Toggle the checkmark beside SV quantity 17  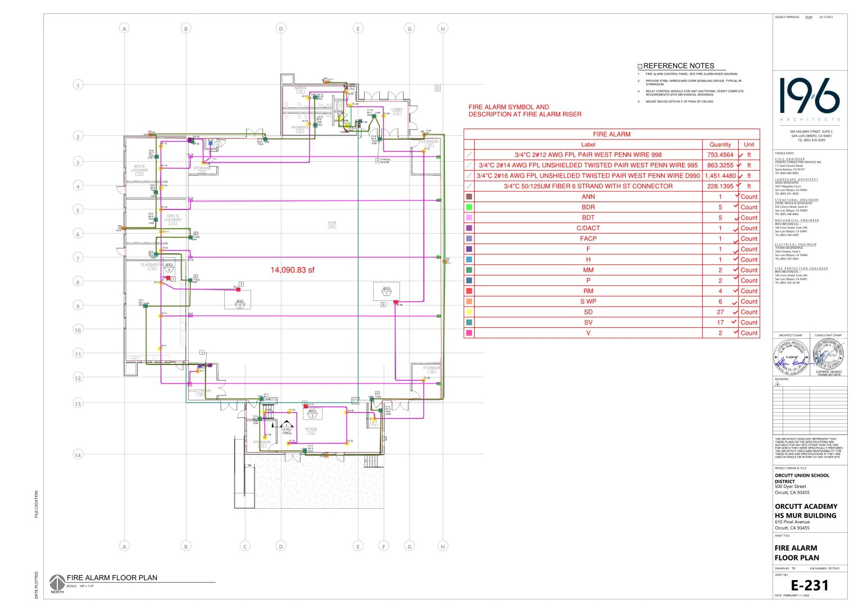point(733,322)
